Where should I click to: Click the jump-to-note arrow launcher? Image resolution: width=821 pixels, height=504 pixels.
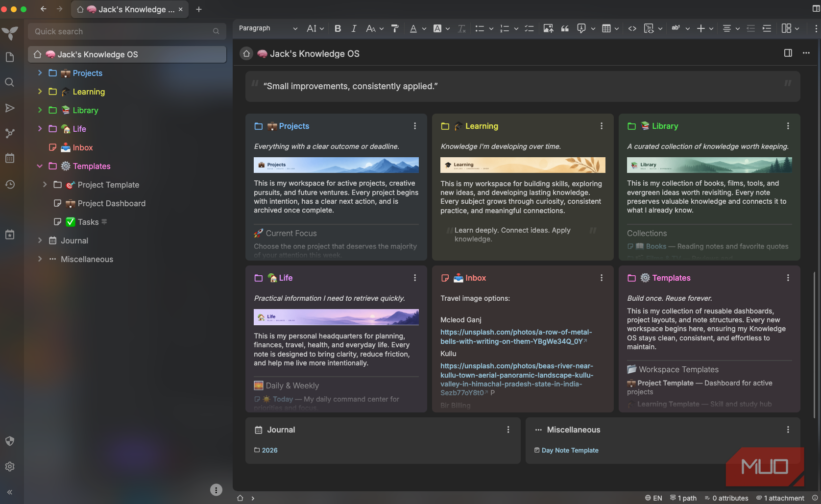click(10, 108)
